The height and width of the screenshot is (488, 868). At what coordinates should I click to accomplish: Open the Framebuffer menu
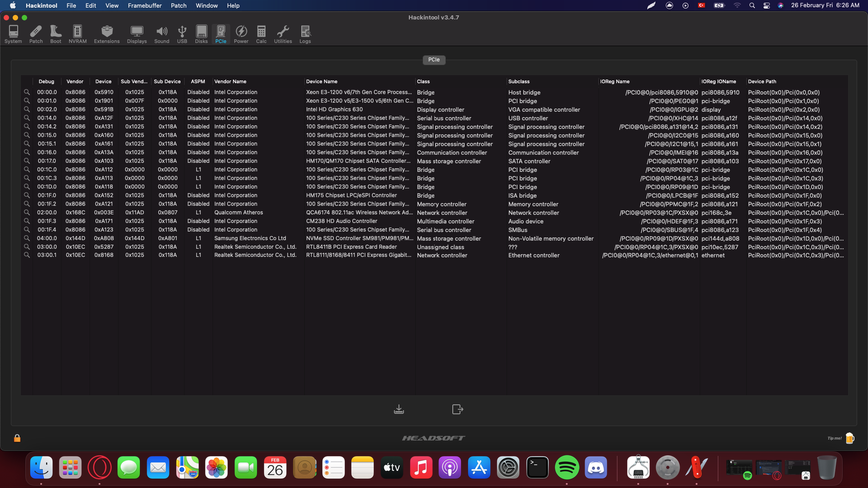pos(144,5)
